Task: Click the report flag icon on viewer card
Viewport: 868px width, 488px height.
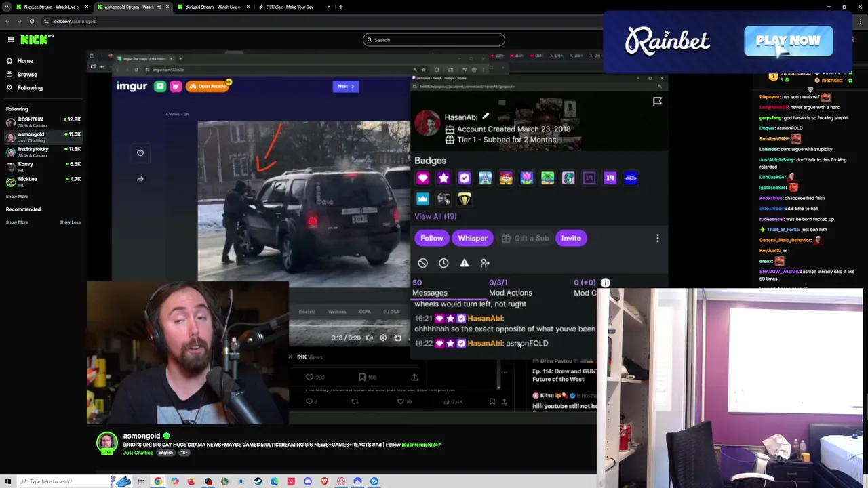Action: click(657, 101)
